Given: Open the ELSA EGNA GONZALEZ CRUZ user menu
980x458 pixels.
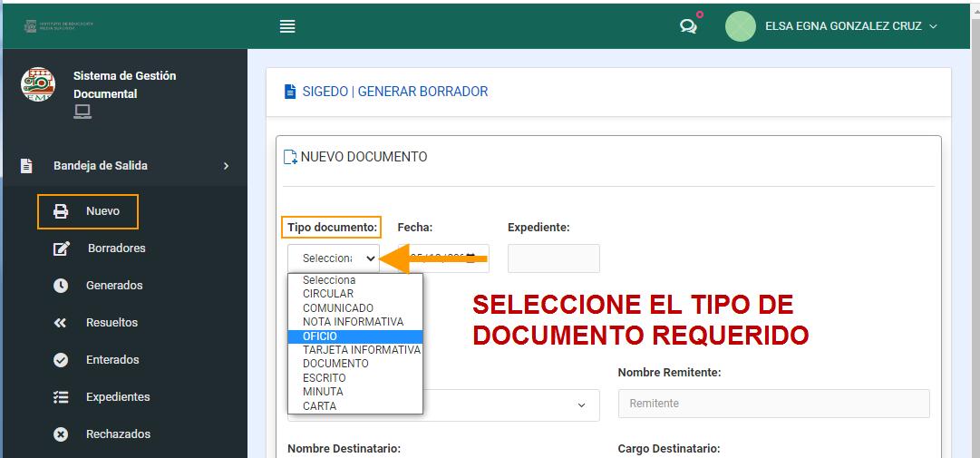Looking at the screenshot, I should point(850,26).
